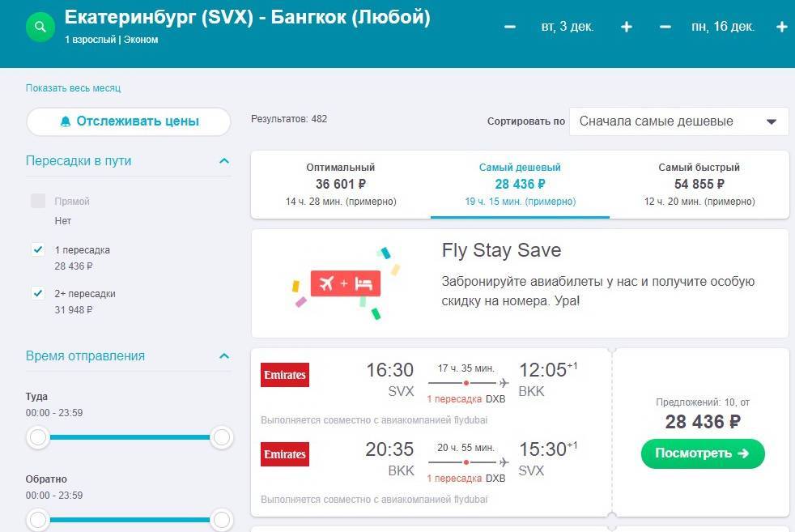Open the Показать весь месяц link
The height and width of the screenshot is (532, 795).
[x=73, y=88]
